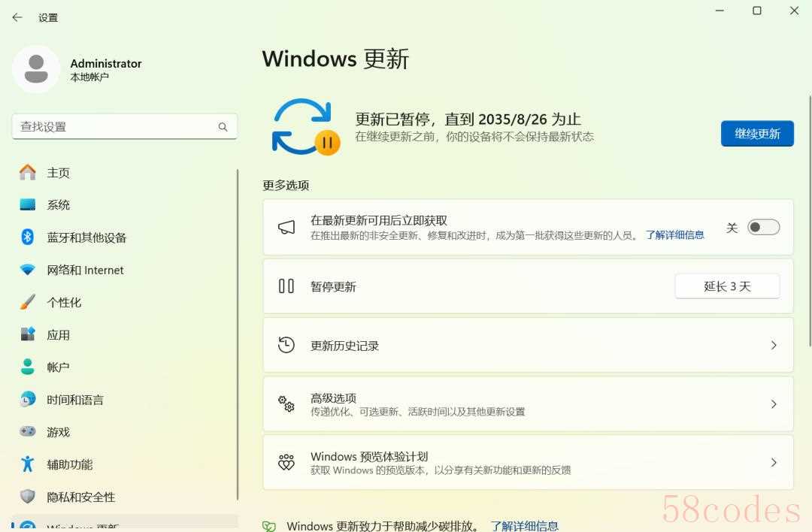The height and width of the screenshot is (532, 812).
Task: Open 时间和语言 page
Action: coord(124,399)
